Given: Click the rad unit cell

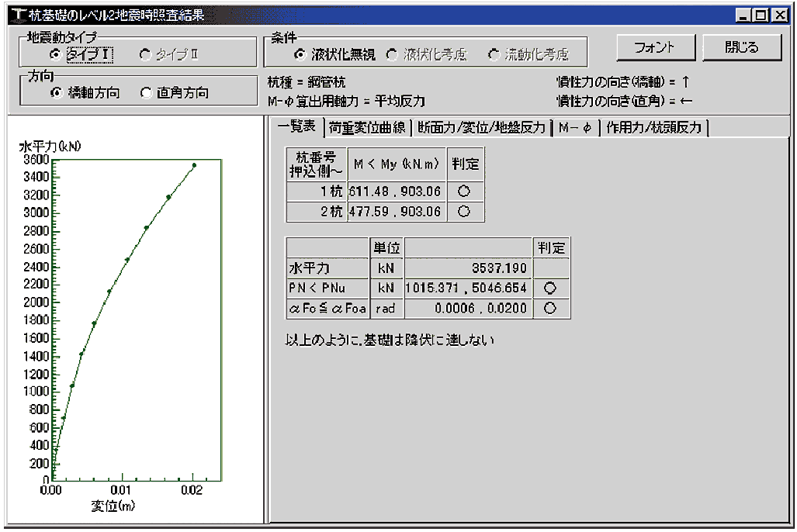Looking at the screenshot, I should [x=386, y=309].
